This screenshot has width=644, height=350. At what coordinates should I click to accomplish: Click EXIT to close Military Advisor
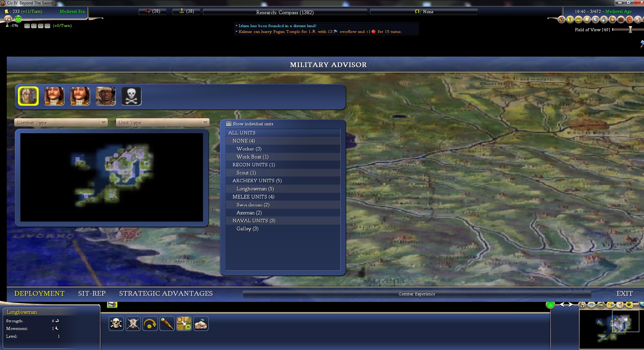625,293
